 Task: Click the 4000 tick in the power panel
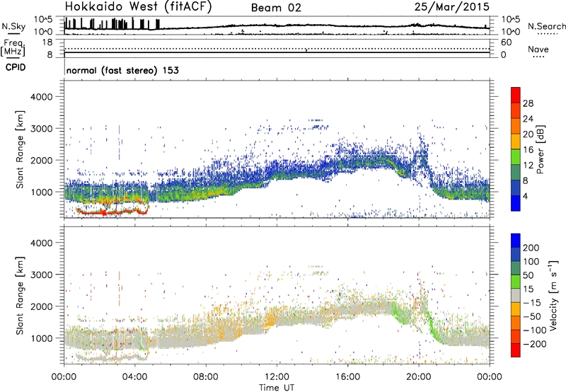(42, 97)
